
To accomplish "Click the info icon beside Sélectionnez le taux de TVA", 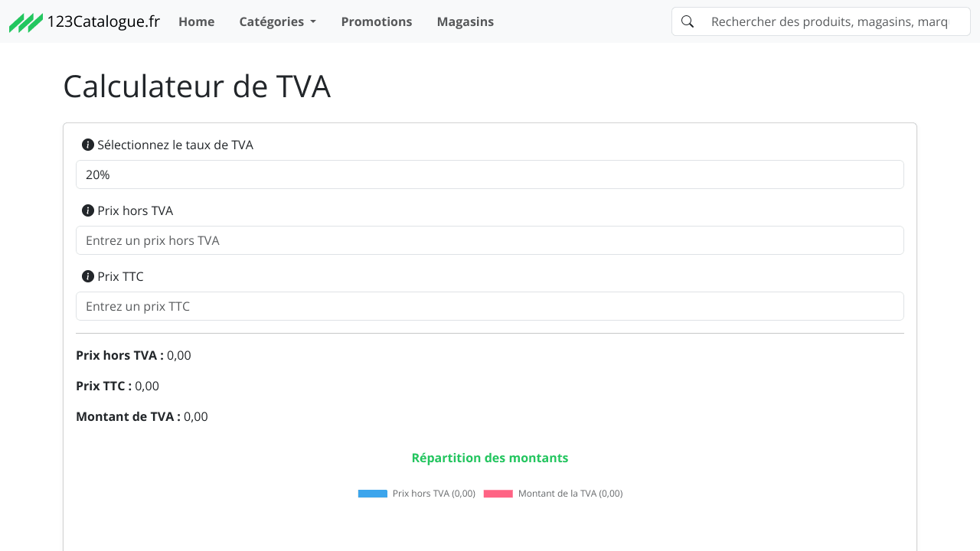I will pos(87,145).
